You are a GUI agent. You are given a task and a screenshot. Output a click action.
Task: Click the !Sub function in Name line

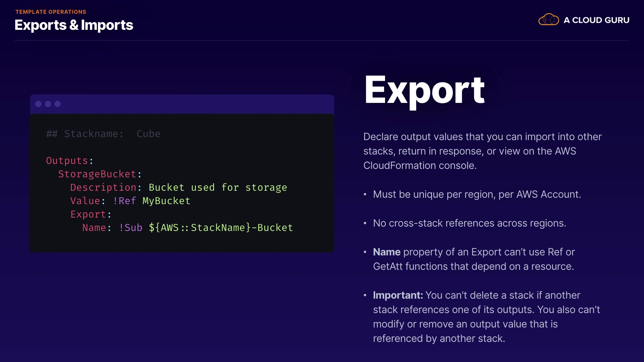(130, 228)
